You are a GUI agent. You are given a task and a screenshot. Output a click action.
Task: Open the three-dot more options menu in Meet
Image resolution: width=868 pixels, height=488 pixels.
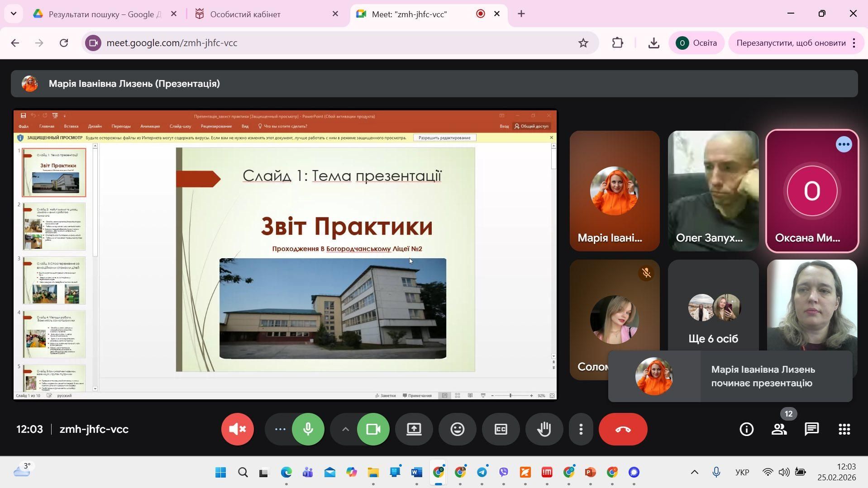[x=581, y=429]
